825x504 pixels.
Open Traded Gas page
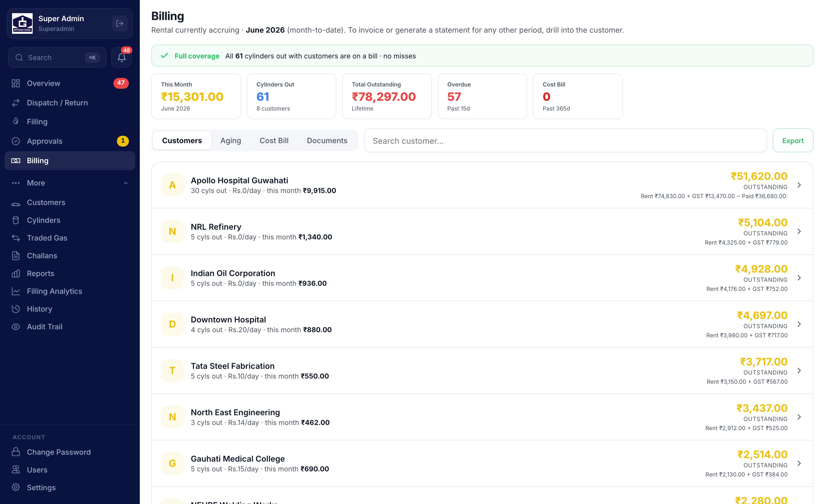(70, 238)
